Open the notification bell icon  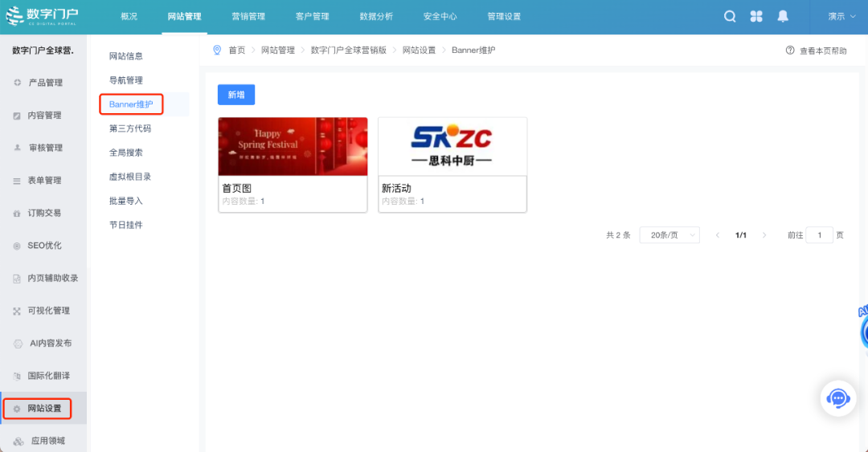pyautogui.click(x=783, y=17)
